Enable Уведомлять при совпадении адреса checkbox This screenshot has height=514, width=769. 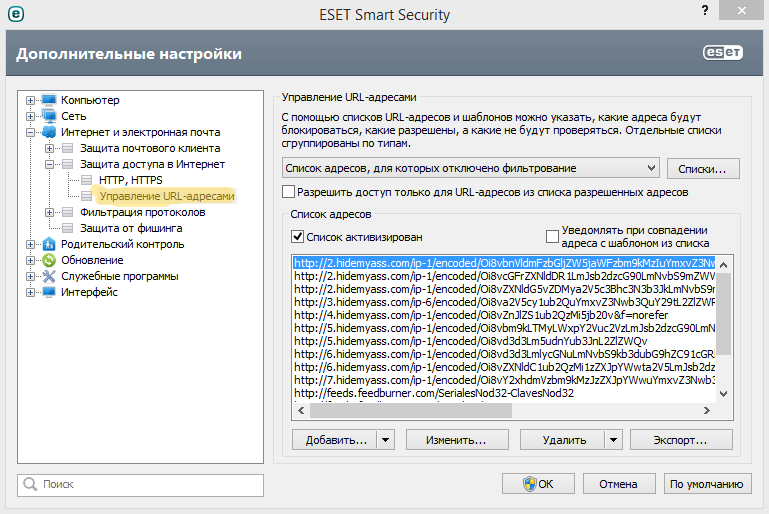pos(552,237)
